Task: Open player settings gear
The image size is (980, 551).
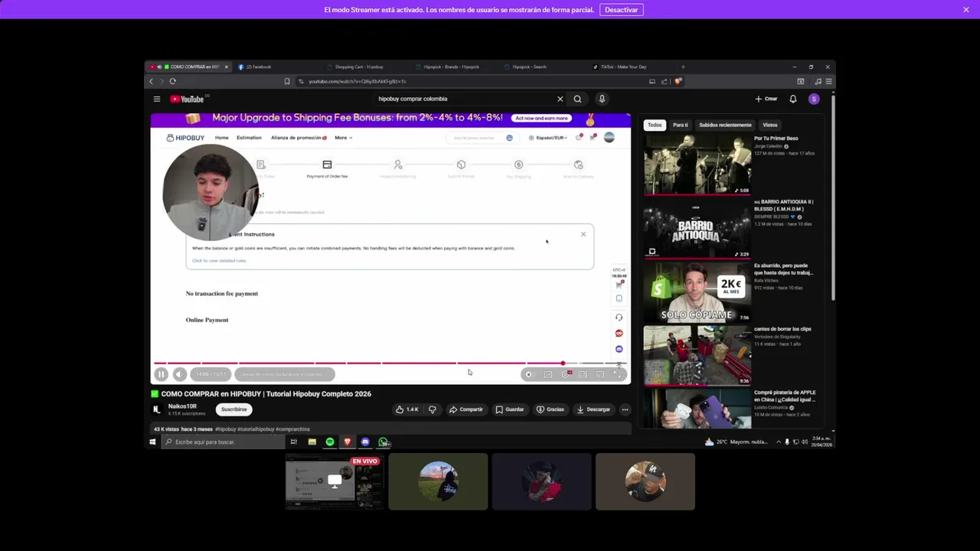Action: tap(566, 374)
